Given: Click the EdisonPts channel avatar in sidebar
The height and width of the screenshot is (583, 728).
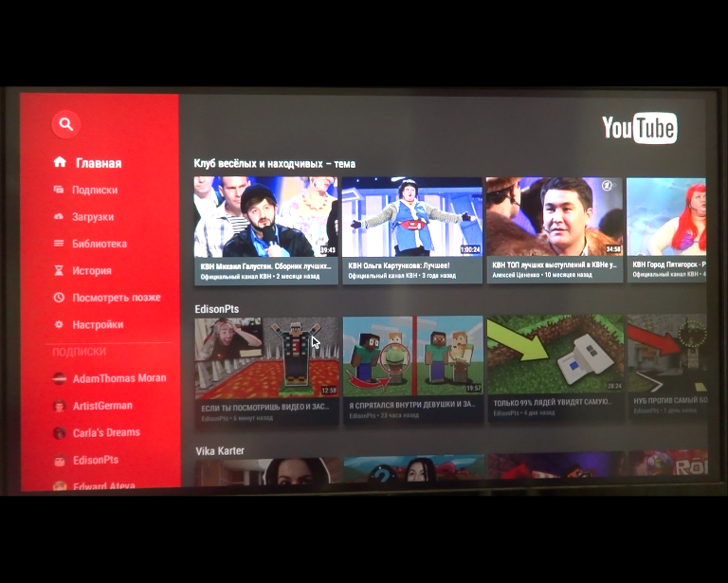Looking at the screenshot, I should pos(59,460).
